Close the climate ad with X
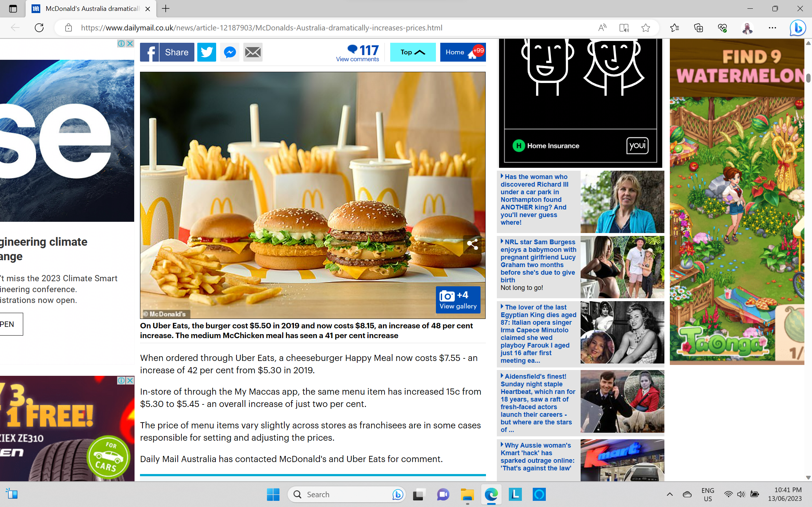Screen dimensions: 812x507 pos(130,43)
